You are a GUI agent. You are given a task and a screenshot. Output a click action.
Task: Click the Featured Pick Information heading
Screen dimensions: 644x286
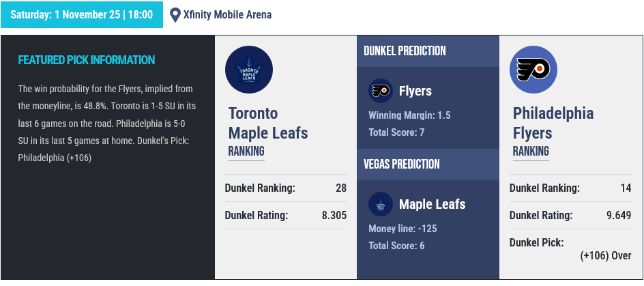87,60
